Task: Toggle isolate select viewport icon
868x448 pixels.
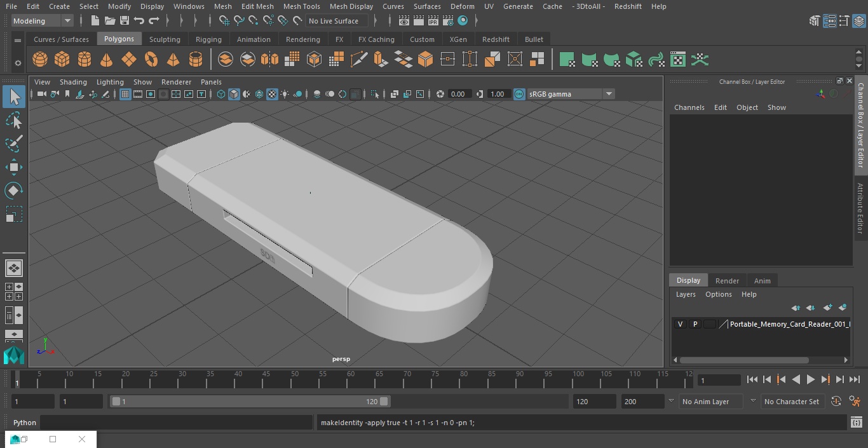Action: pyautogui.click(x=375, y=94)
